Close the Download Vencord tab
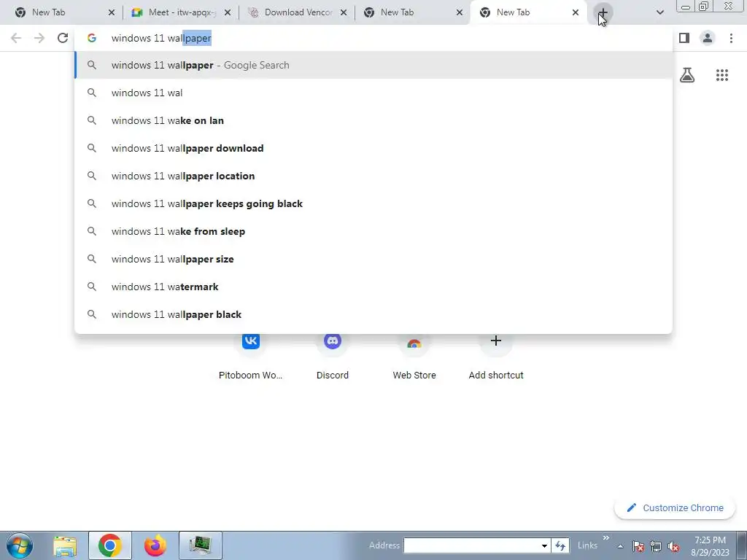 coord(344,13)
